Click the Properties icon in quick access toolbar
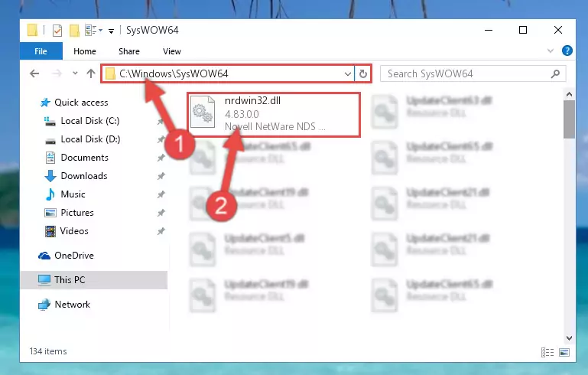Viewport: 588px width, 375px height. pos(57,31)
